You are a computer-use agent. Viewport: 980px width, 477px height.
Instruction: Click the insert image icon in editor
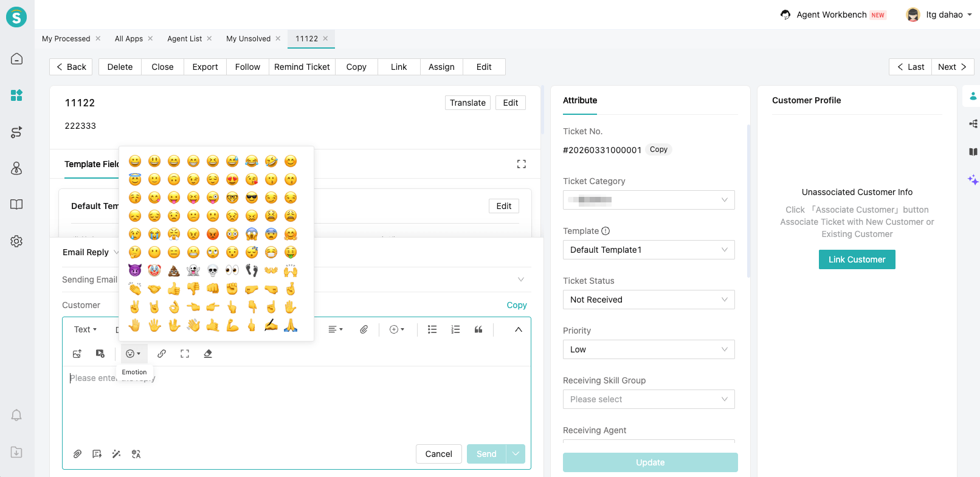pos(77,354)
